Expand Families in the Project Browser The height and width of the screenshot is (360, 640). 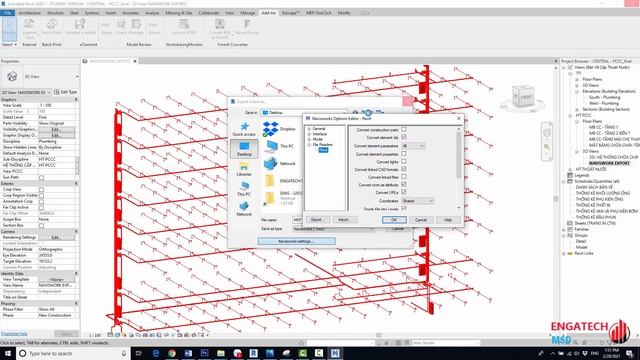[x=564, y=229]
